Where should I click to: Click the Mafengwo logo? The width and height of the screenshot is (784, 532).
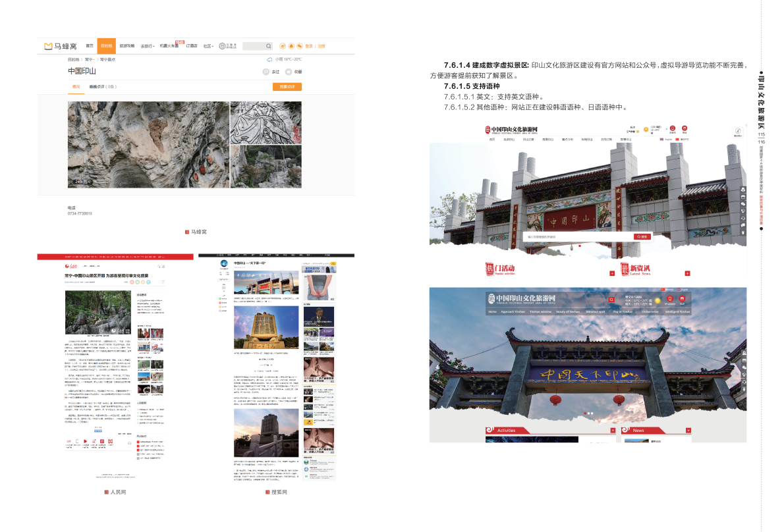(61, 47)
